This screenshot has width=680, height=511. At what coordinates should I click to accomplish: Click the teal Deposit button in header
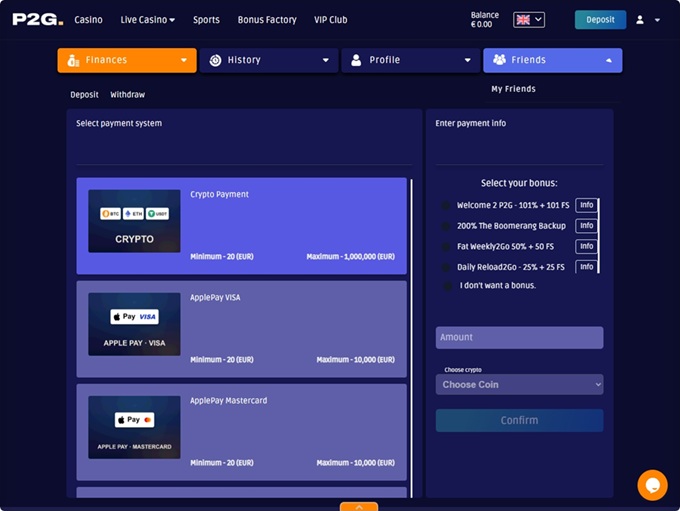pos(600,20)
